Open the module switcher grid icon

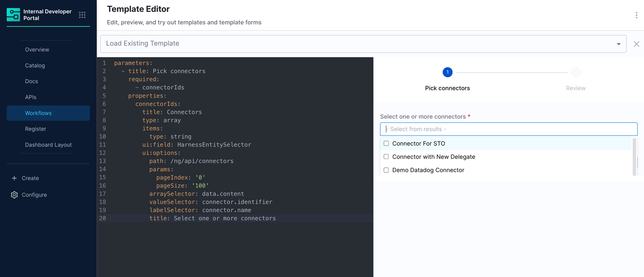pyautogui.click(x=82, y=15)
